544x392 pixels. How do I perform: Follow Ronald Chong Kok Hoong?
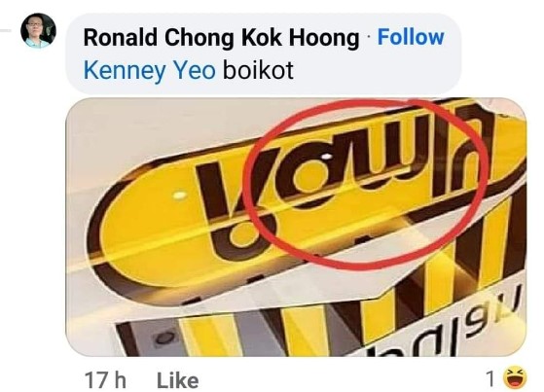point(411,37)
